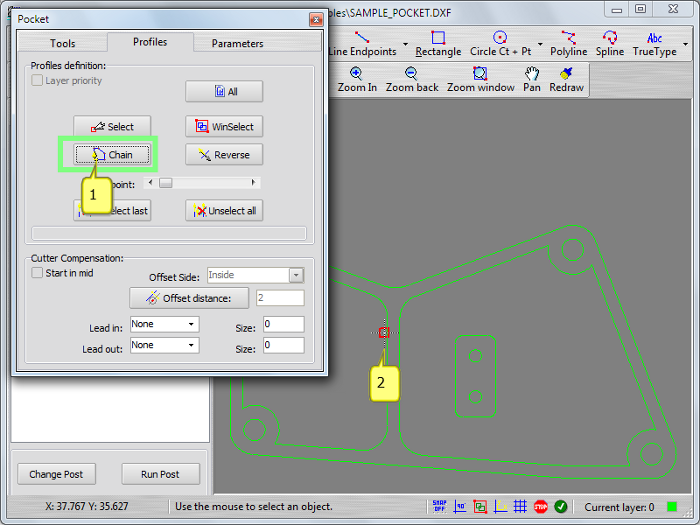Click the Offset distance value field
Viewport: 700px width, 525px height.
tap(279, 298)
